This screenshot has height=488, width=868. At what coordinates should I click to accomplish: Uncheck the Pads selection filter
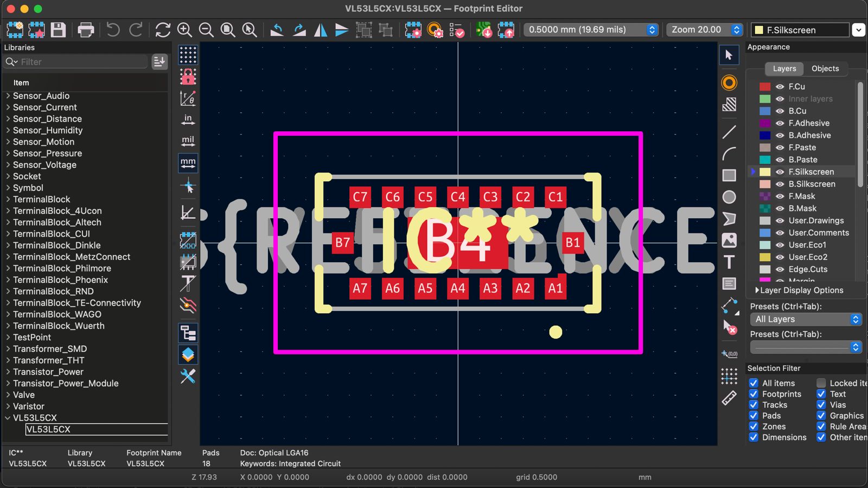click(754, 416)
